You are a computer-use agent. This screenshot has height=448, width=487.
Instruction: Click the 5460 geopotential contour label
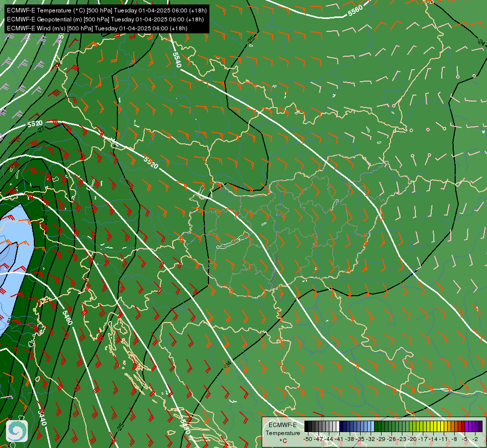pyautogui.click(x=67, y=318)
